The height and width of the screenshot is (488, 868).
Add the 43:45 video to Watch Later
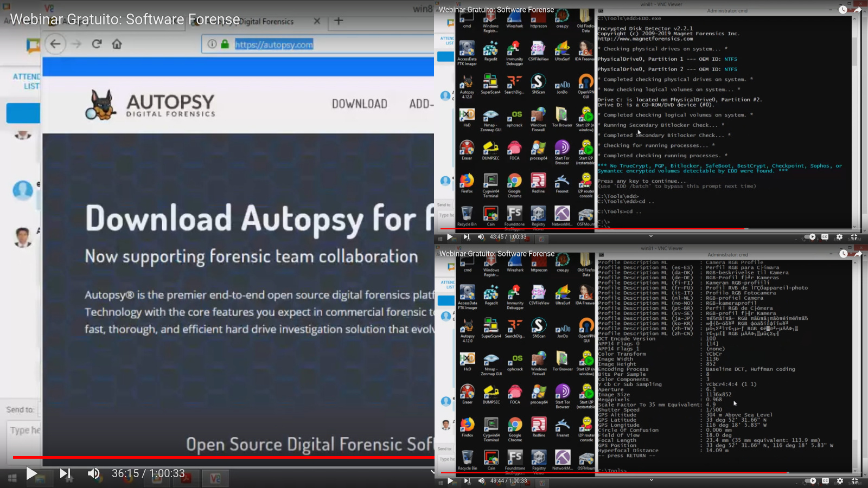pyautogui.click(x=843, y=10)
